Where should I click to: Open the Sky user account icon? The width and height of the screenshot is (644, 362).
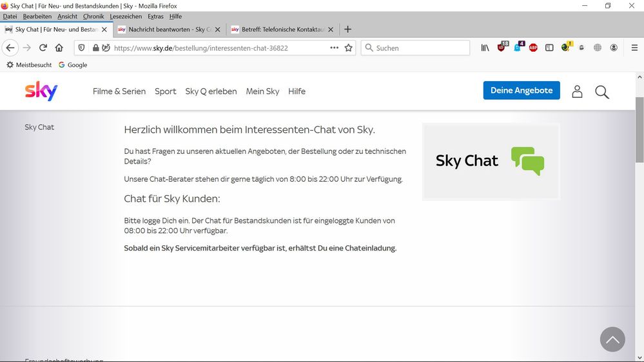pos(577,91)
